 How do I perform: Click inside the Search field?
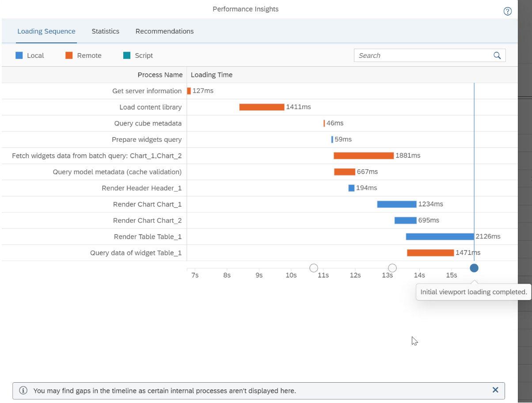420,55
